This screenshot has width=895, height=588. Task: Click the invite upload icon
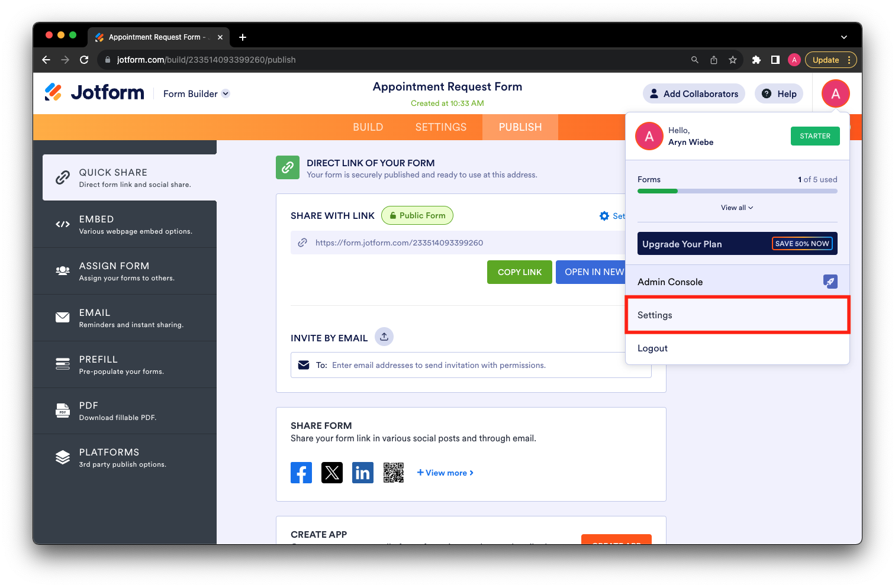pos(384,337)
